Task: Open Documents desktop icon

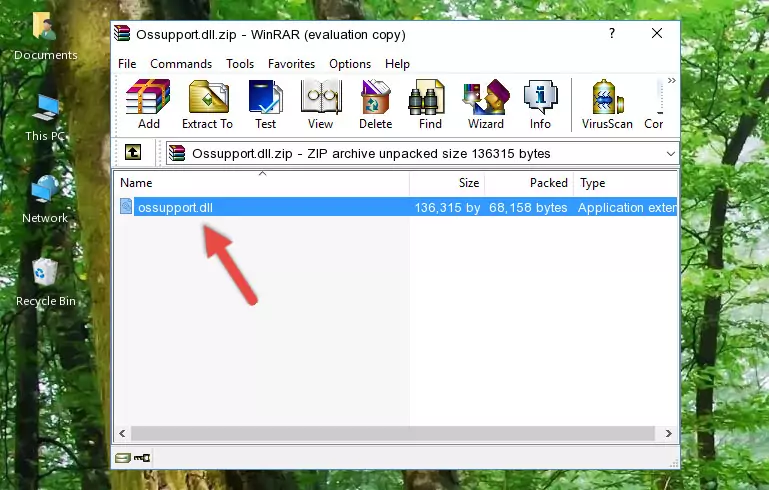Action: (x=45, y=36)
